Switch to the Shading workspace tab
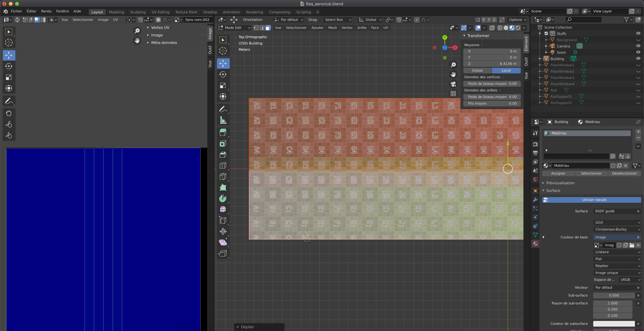Screen dimensions: 644x331 pos(210,12)
